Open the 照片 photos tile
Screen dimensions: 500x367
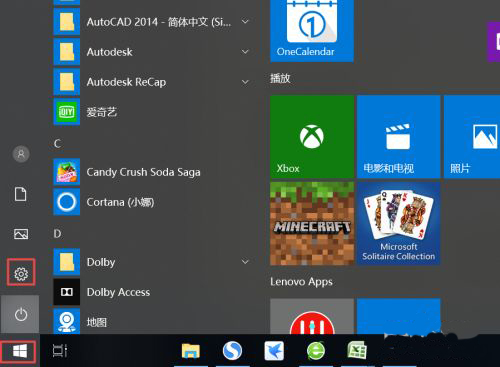(x=472, y=137)
